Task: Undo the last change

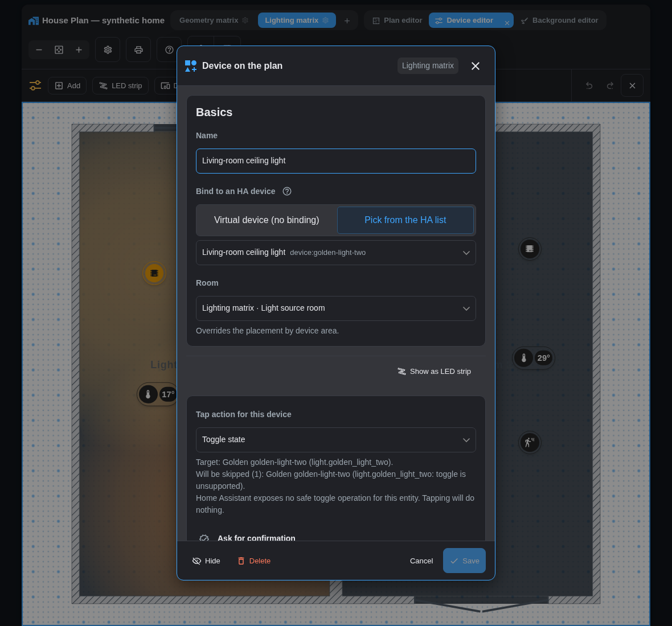Action: [x=589, y=85]
